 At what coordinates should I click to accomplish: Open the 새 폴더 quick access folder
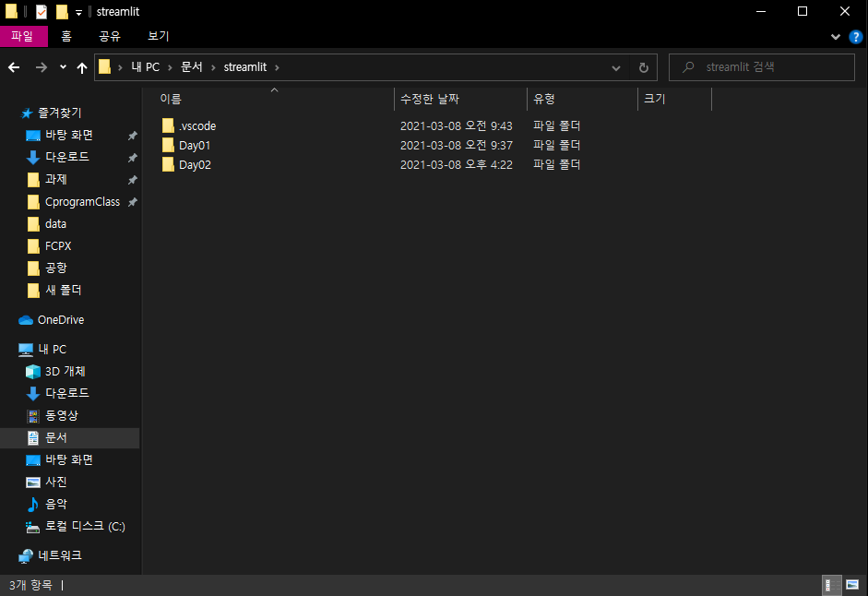(x=63, y=291)
